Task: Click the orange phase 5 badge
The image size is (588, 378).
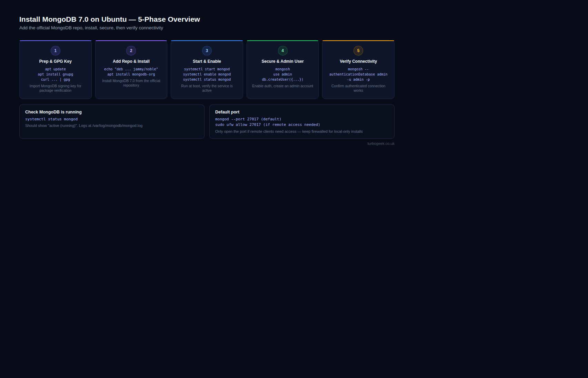Action: tap(358, 51)
